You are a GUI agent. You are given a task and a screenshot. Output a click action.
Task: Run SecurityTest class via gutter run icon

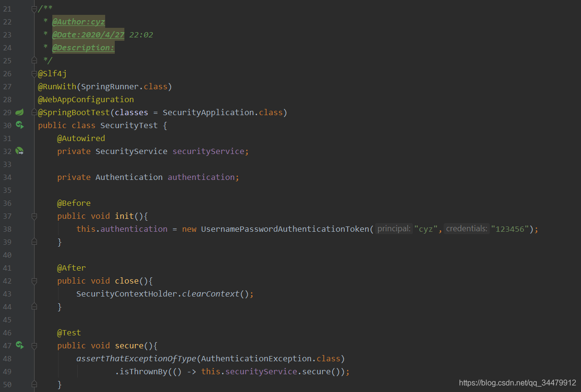(19, 125)
